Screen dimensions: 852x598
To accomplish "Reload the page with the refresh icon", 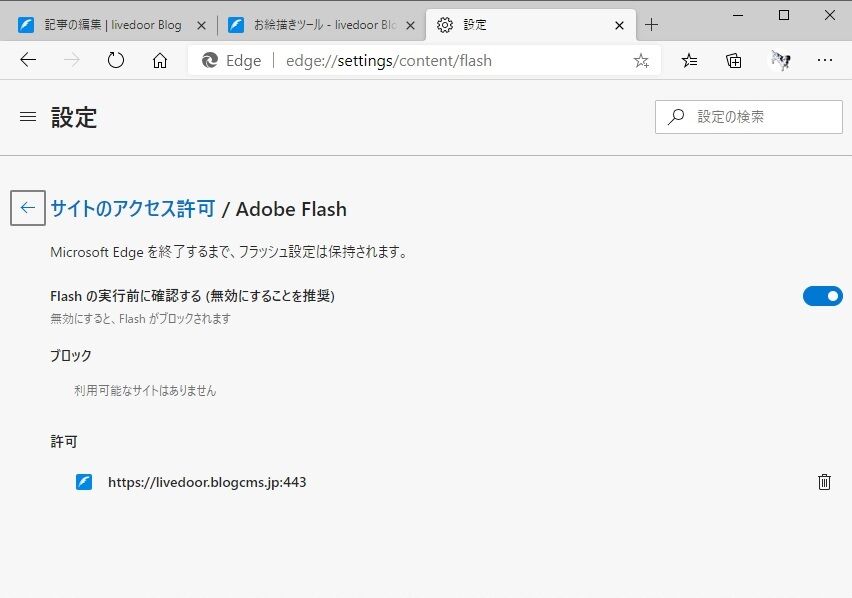I will click(116, 60).
